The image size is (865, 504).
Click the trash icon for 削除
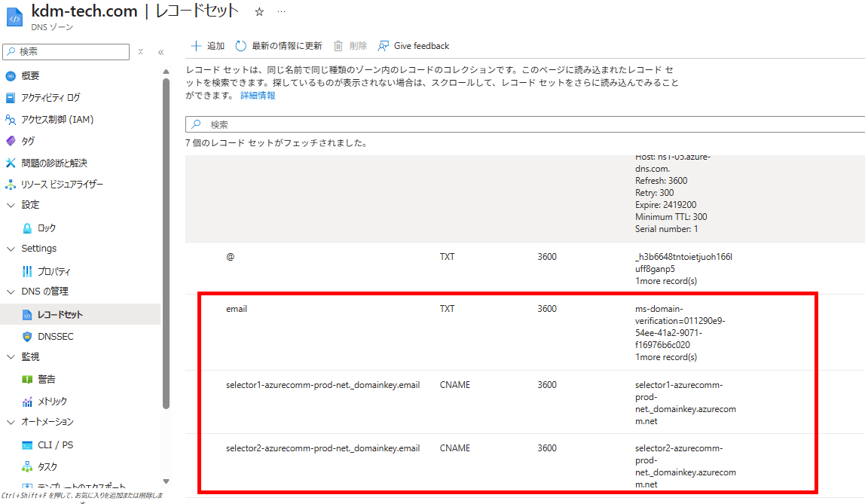[338, 46]
